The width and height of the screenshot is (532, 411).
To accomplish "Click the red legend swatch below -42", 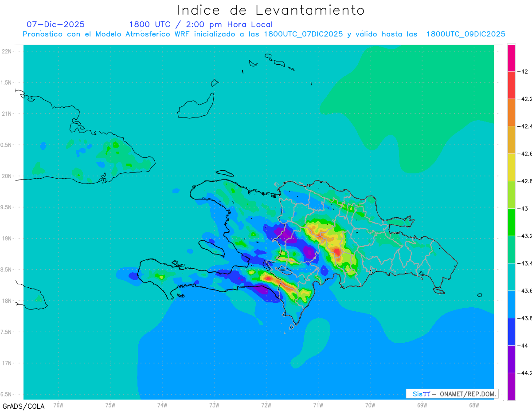I will point(511,85).
